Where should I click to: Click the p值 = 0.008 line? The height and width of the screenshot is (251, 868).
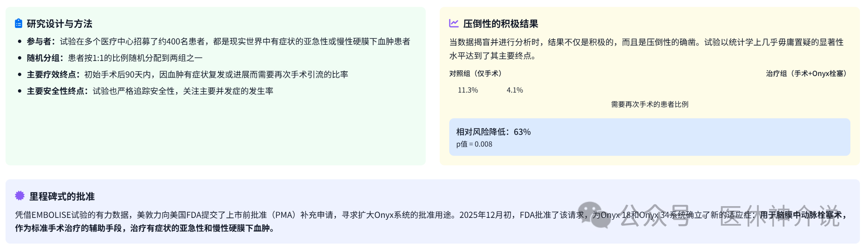coord(474,144)
